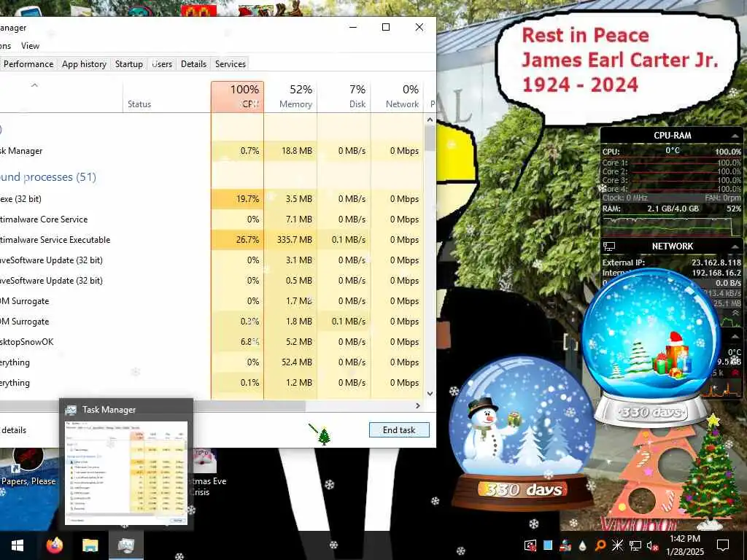Click the 19.7% CPU cell
The image size is (747, 560).
pos(237,199)
